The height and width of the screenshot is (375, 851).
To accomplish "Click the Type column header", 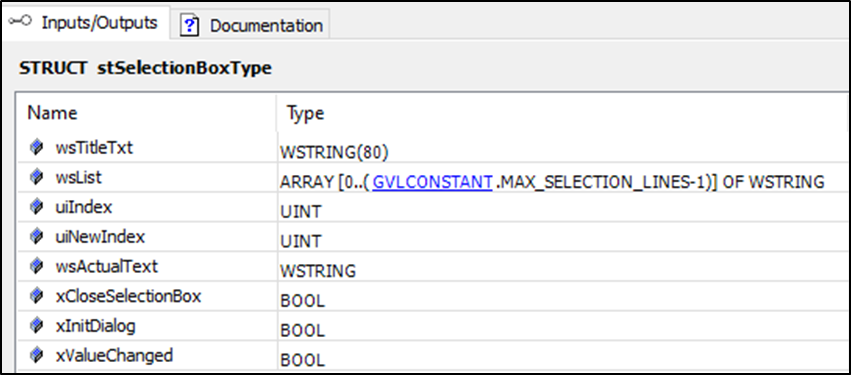I will click(x=305, y=113).
